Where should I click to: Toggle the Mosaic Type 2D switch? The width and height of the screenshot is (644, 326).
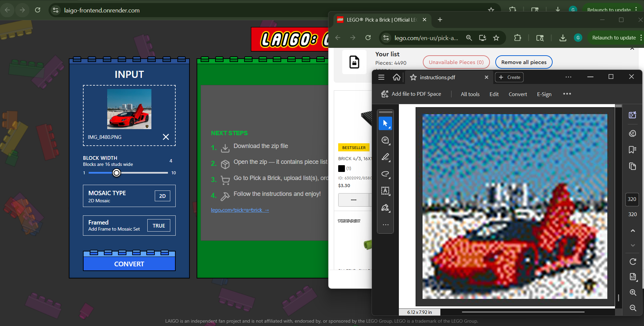point(163,196)
